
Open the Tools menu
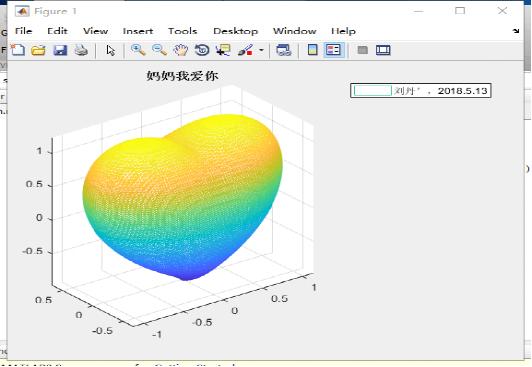(x=183, y=31)
